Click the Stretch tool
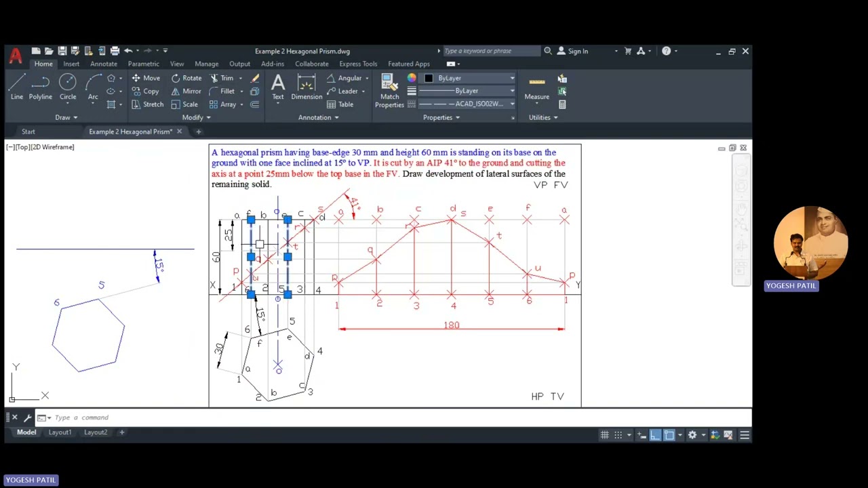 click(x=147, y=104)
